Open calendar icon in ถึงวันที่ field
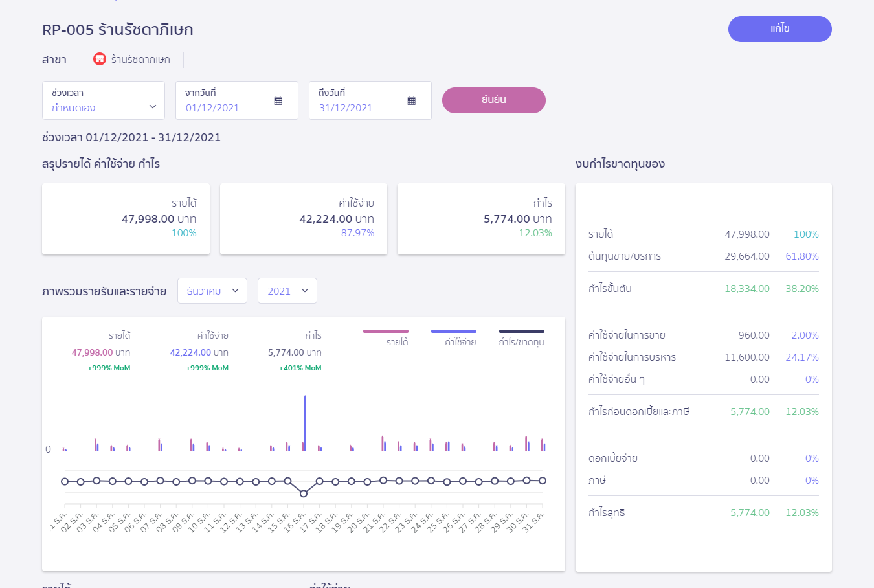874x588 pixels. click(x=412, y=101)
